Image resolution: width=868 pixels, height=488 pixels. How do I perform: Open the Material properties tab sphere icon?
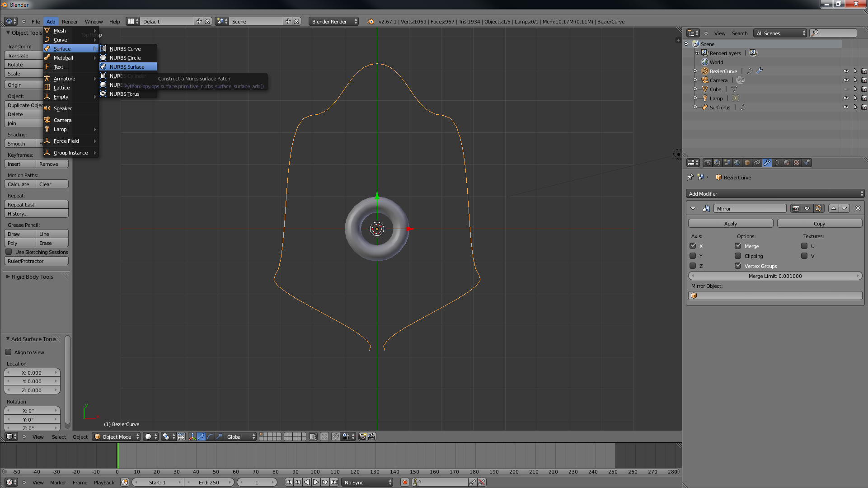[787, 163]
